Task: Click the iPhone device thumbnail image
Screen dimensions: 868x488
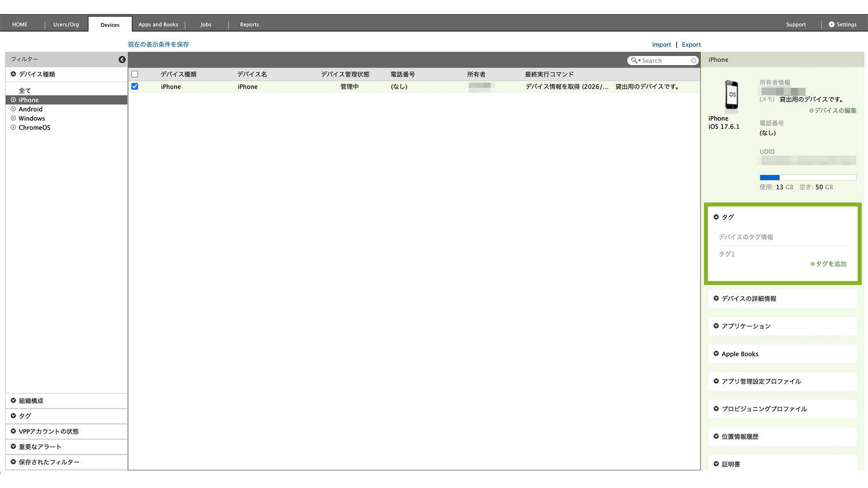Action: tap(731, 94)
